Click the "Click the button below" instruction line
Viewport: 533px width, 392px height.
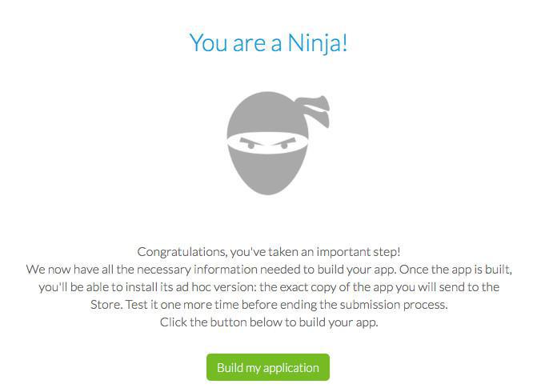coord(268,322)
